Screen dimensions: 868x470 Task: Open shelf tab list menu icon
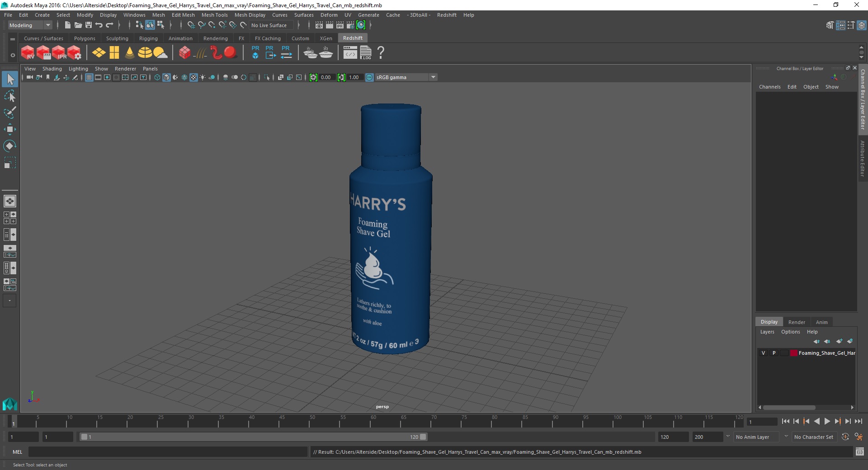[12, 39]
